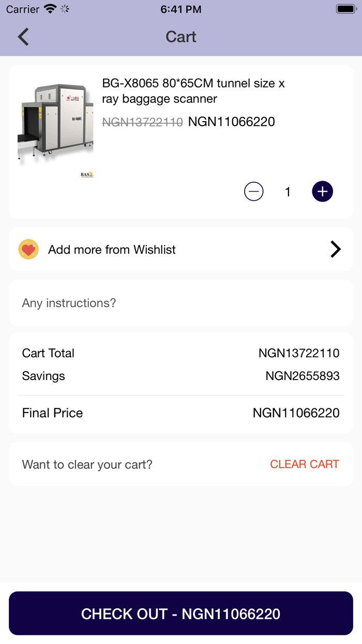
Task: Select the Wi-Fi icon in the status bar
Action: point(49,9)
